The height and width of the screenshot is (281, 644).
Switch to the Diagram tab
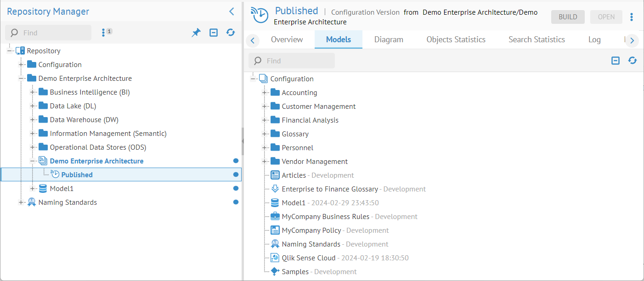coord(389,39)
